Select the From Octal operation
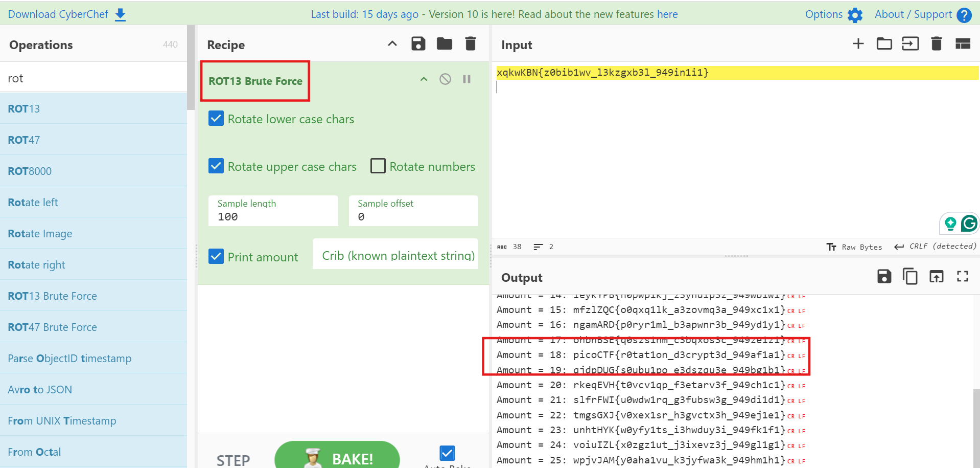 pos(94,452)
